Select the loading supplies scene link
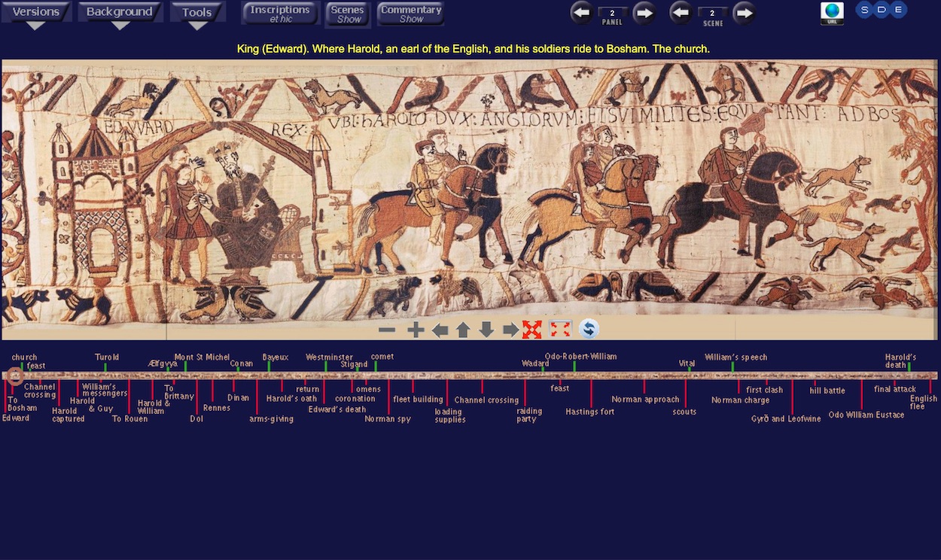This screenshot has width=941, height=560. tap(450, 415)
